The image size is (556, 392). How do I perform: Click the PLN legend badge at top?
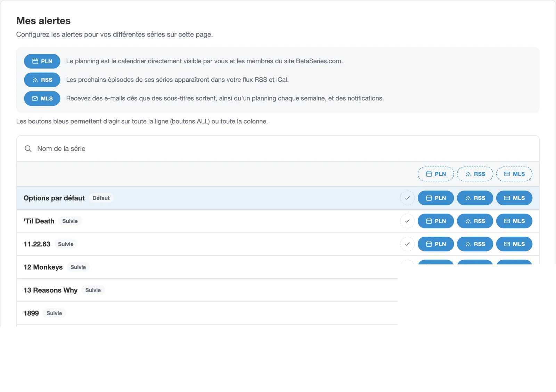pos(42,61)
